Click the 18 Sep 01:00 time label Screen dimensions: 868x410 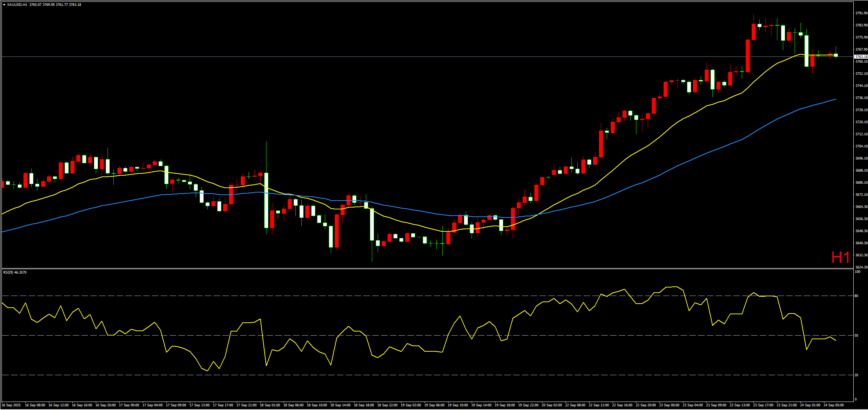click(x=270, y=405)
